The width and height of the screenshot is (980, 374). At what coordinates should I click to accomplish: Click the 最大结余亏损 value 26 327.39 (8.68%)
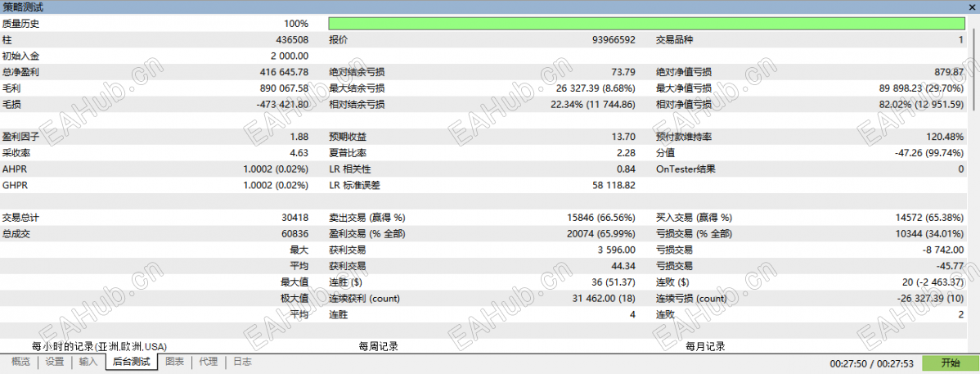596,88
